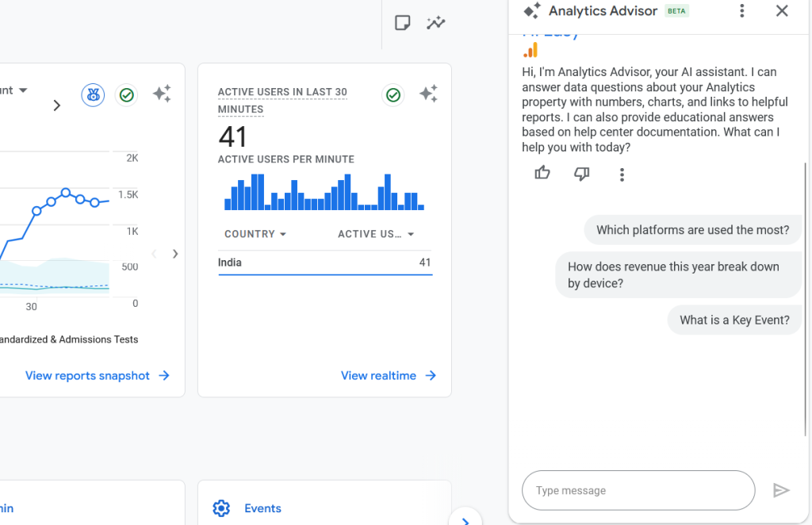Click the green checkmark on the realtime card
This screenshot has height=525, width=812.
click(393, 95)
